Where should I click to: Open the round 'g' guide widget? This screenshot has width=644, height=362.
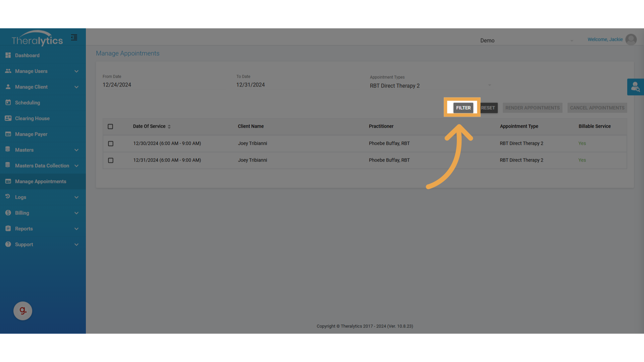point(23,311)
